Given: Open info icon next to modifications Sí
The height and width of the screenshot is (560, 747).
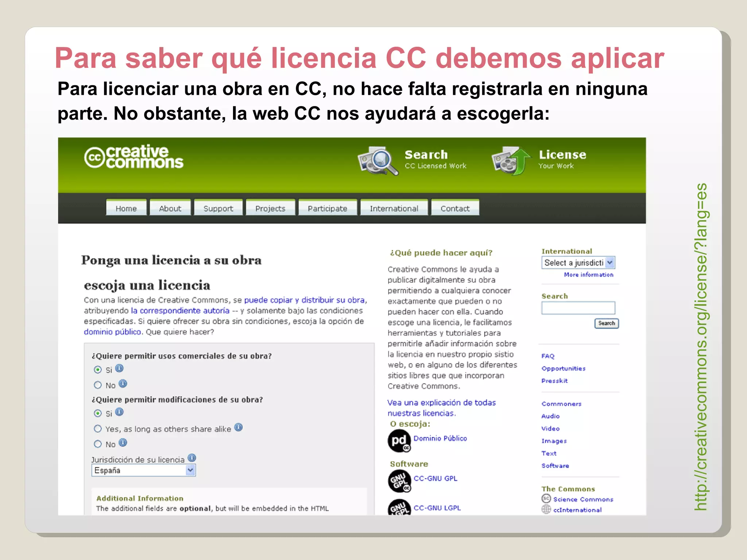Looking at the screenshot, I should tap(119, 412).
